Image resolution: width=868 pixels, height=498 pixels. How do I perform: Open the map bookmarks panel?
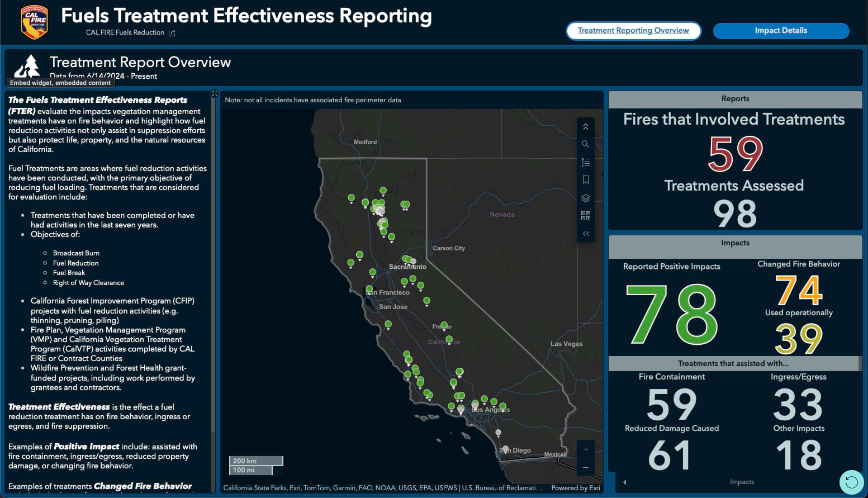(x=585, y=179)
